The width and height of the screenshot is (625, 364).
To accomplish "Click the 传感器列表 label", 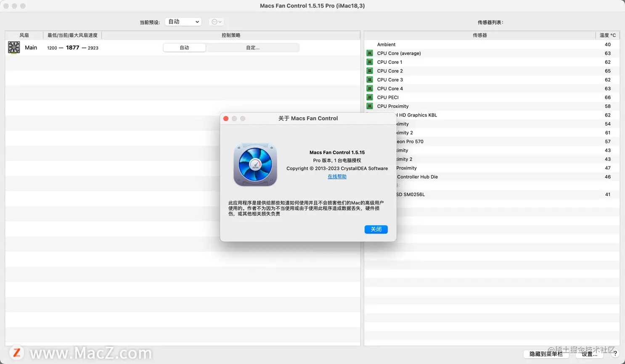I will (490, 22).
